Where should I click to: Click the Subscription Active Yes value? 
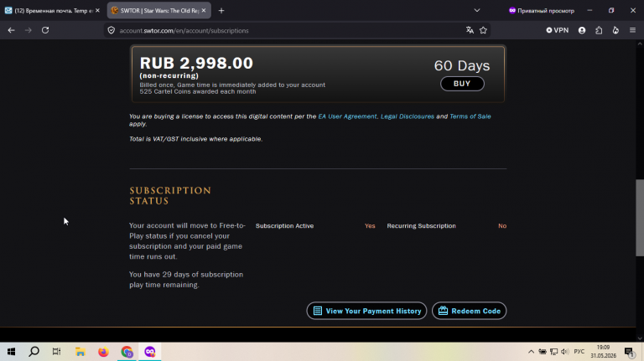pyautogui.click(x=370, y=226)
